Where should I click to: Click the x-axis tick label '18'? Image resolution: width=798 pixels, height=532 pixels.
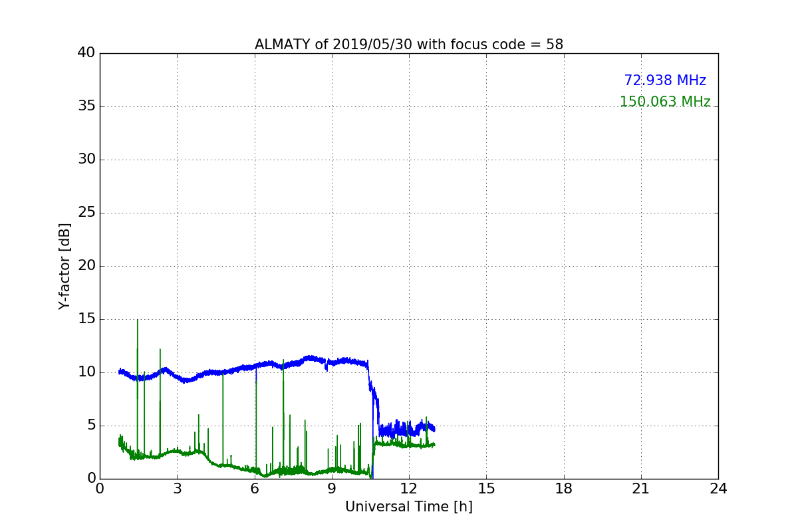pos(564,489)
